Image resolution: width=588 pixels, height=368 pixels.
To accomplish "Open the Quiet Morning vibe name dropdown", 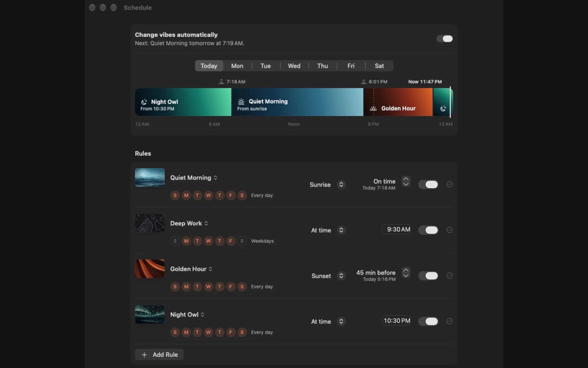I will point(194,178).
